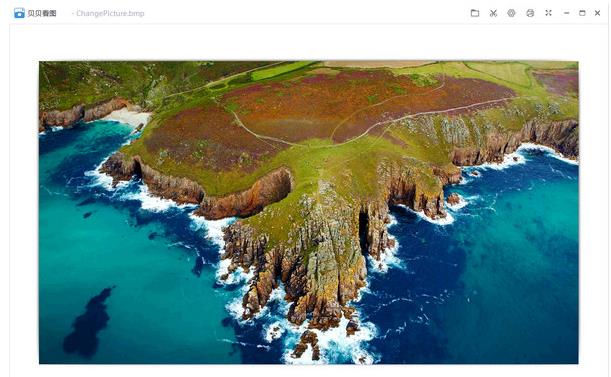Open the folder icon in title bar
This screenshot has width=611, height=377.
click(475, 13)
